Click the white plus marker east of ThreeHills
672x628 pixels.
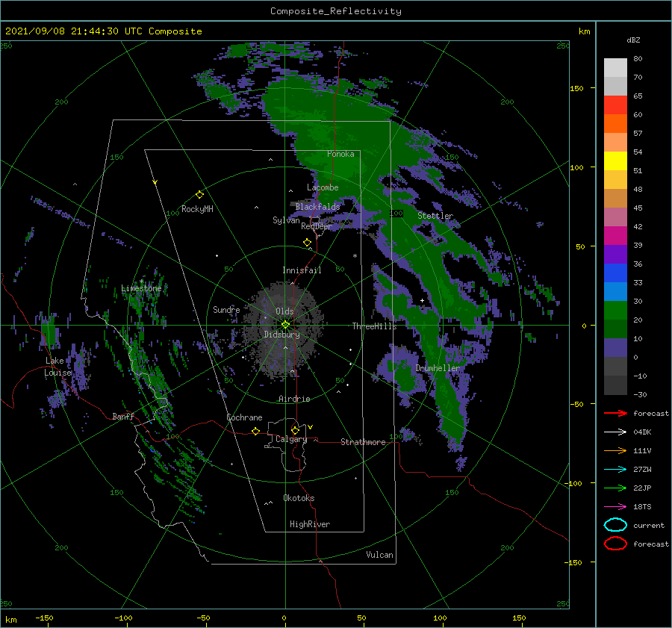(422, 300)
